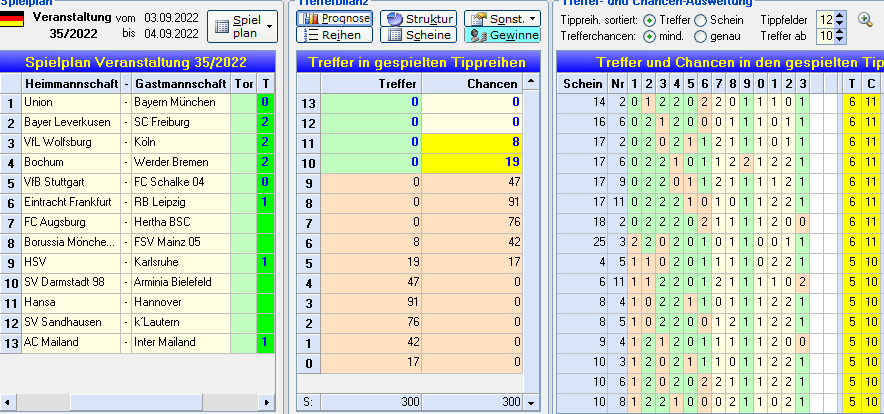
Task: Click the FC Schalke 04 cell
Action: (x=181, y=183)
